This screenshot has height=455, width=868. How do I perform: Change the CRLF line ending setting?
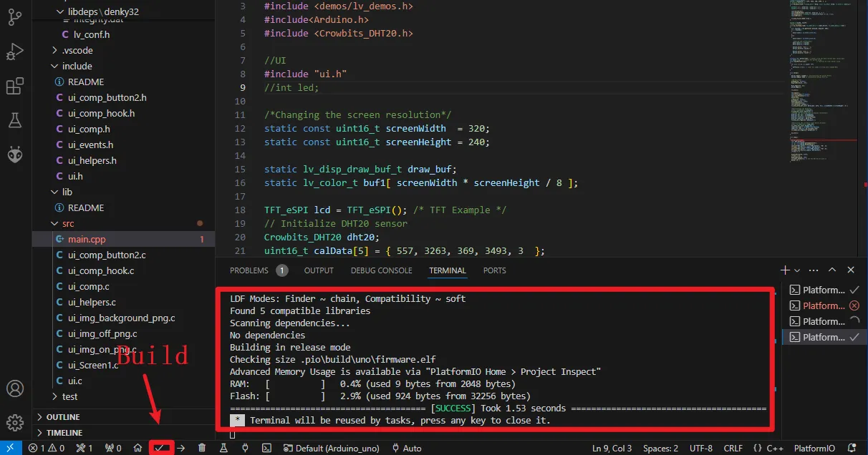click(x=733, y=448)
